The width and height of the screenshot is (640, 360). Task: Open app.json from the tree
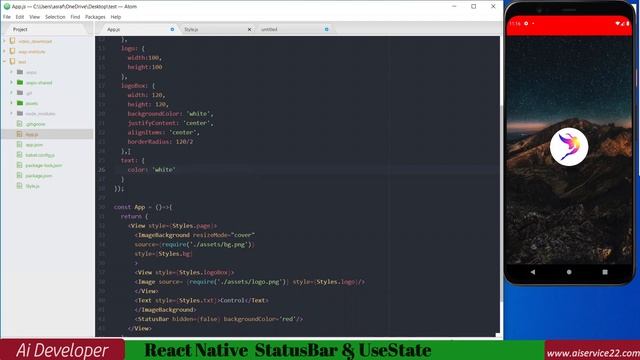(34, 145)
